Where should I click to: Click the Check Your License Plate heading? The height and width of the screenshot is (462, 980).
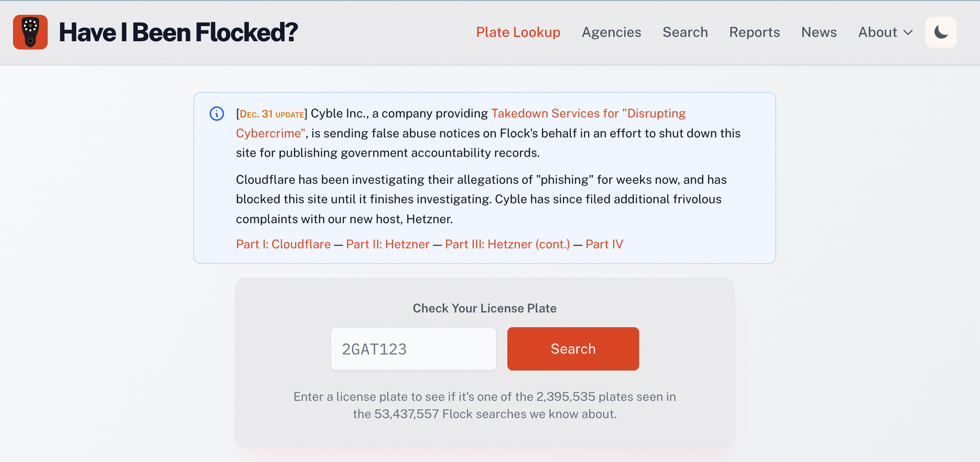(484, 308)
